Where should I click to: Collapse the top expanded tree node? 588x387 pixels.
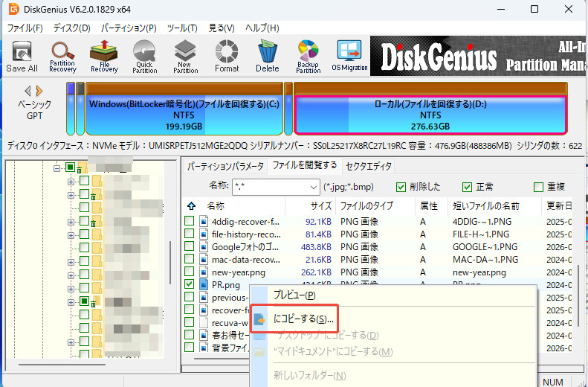(56, 168)
